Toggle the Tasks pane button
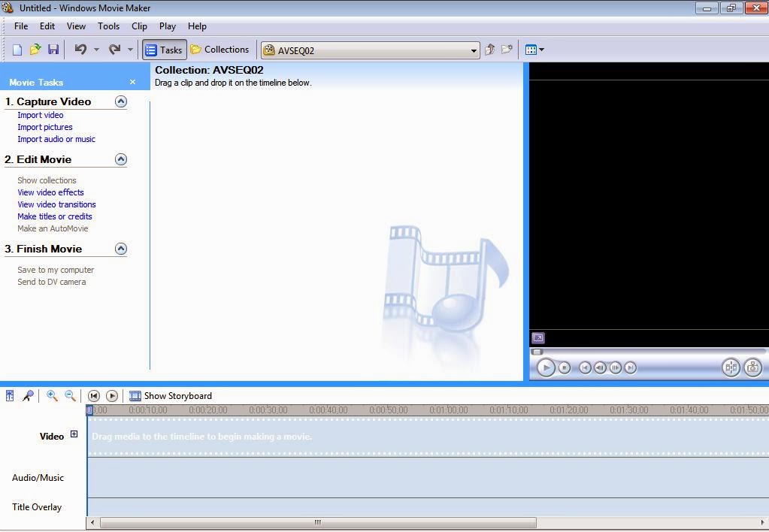769x532 pixels. click(x=165, y=50)
